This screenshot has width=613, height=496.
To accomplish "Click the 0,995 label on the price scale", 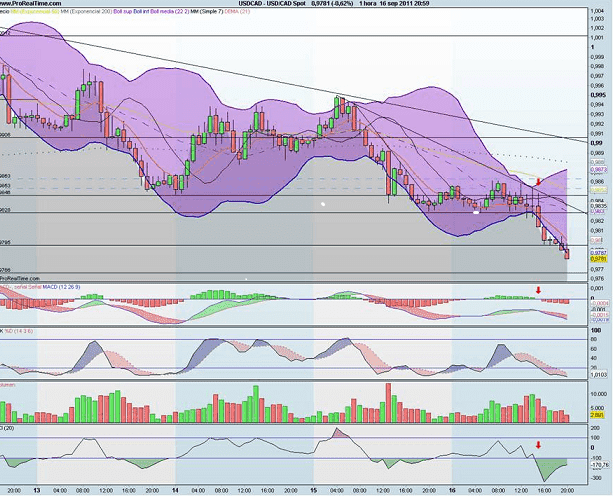I will coord(598,95).
